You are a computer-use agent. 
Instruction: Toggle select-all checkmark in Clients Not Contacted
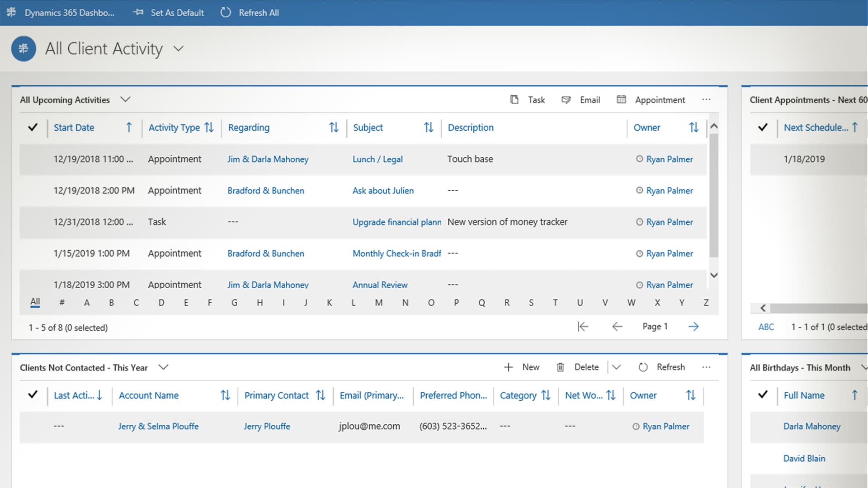(33, 395)
